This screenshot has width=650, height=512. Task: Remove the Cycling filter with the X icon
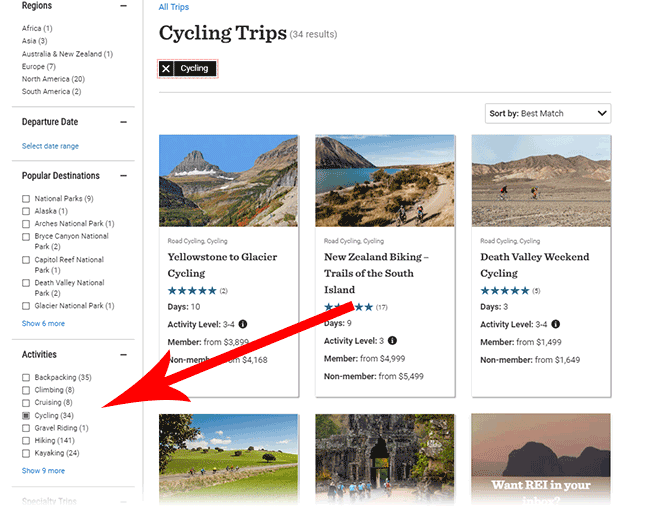click(x=166, y=68)
